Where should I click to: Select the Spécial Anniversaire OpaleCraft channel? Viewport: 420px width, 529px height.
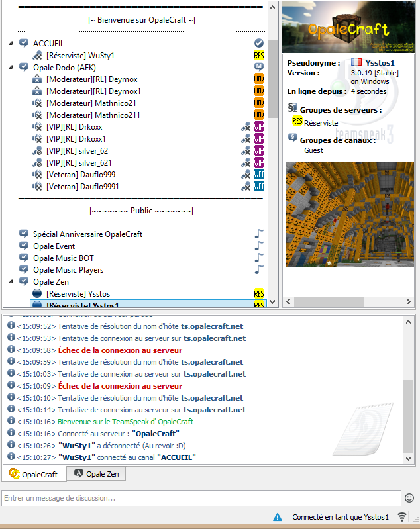[x=88, y=234]
